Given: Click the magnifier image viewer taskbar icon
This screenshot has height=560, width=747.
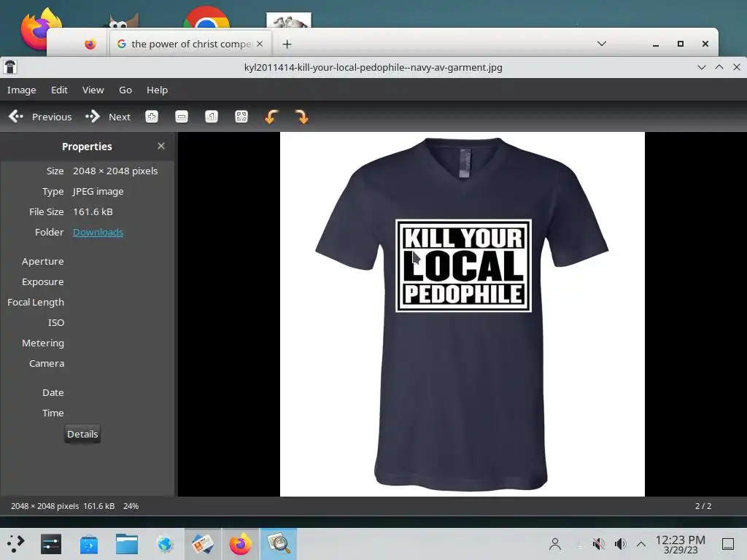Looking at the screenshot, I should 279,544.
